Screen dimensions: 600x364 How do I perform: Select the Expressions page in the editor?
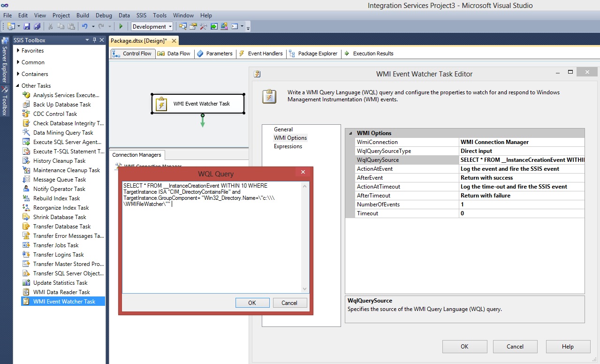[x=288, y=146]
